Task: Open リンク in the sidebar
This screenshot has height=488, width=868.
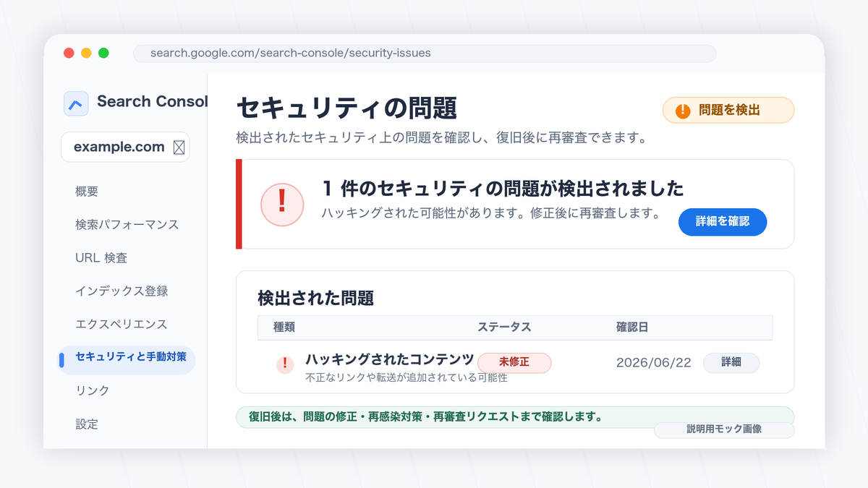Action: pos(93,391)
